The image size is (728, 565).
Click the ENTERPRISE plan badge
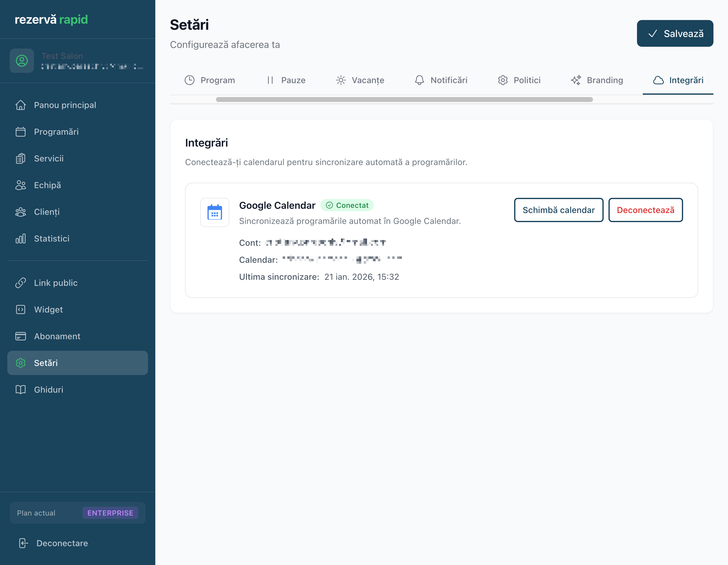pyautogui.click(x=110, y=513)
